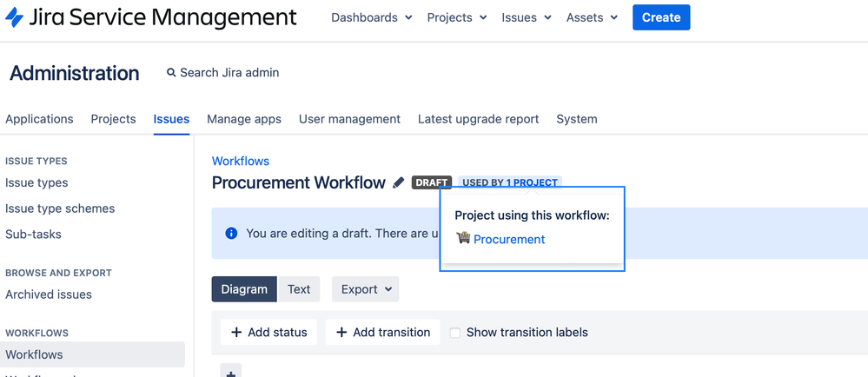
Task: Expand the Issues dropdown in top navigation
Action: (x=527, y=17)
